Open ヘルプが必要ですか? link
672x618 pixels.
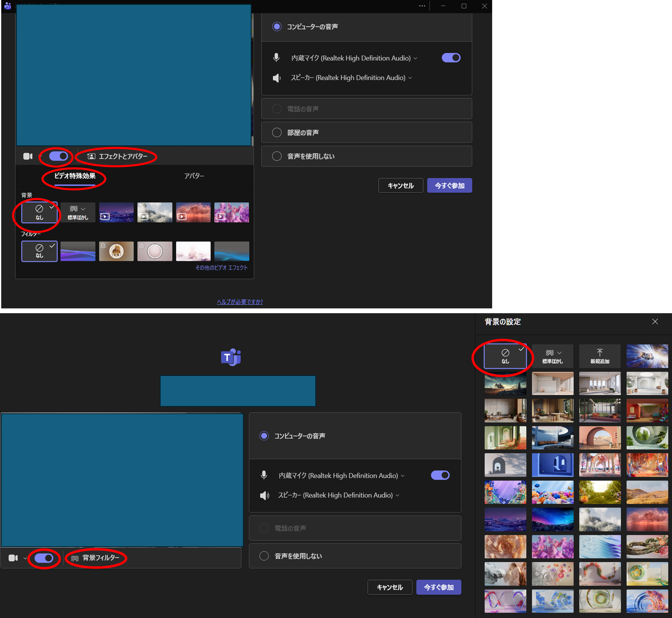pyautogui.click(x=240, y=301)
